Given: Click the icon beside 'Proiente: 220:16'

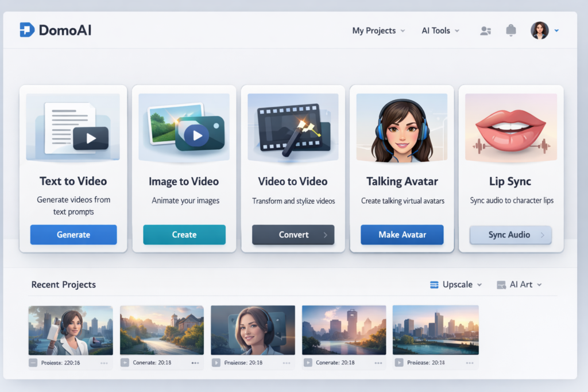Looking at the screenshot, I should 33,363.
